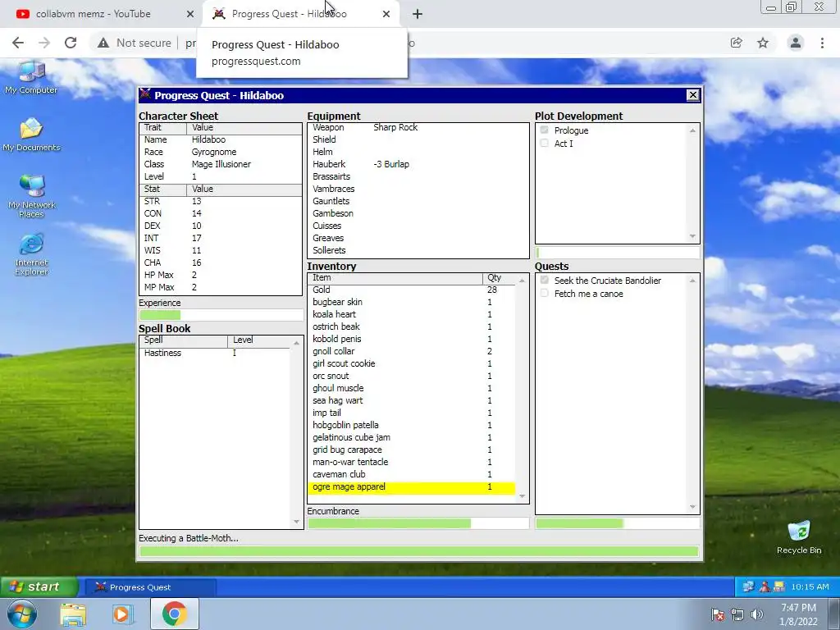Click the Trait column header

(x=163, y=128)
